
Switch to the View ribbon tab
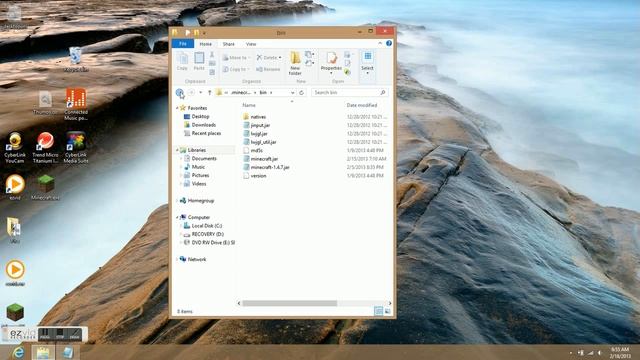click(251, 44)
